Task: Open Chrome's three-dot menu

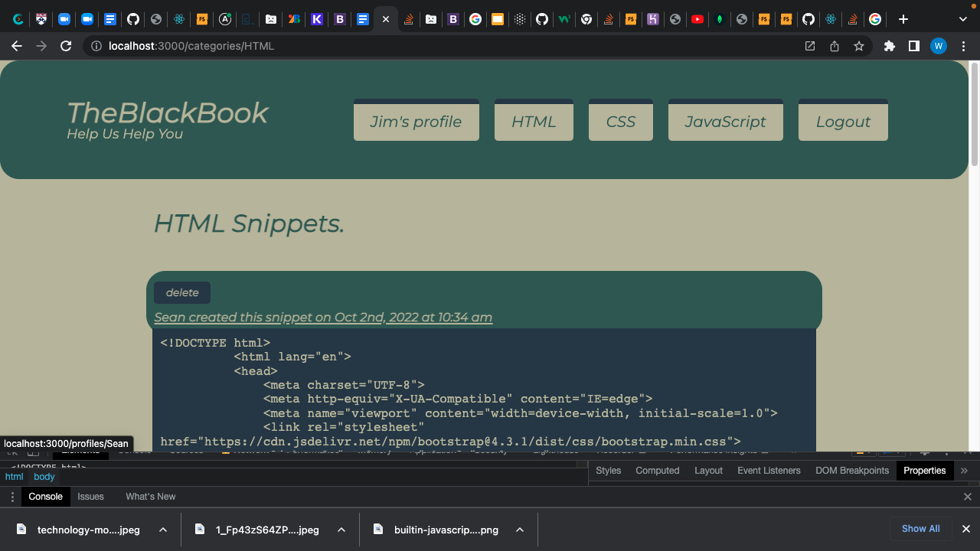Action: tap(964, 46)
